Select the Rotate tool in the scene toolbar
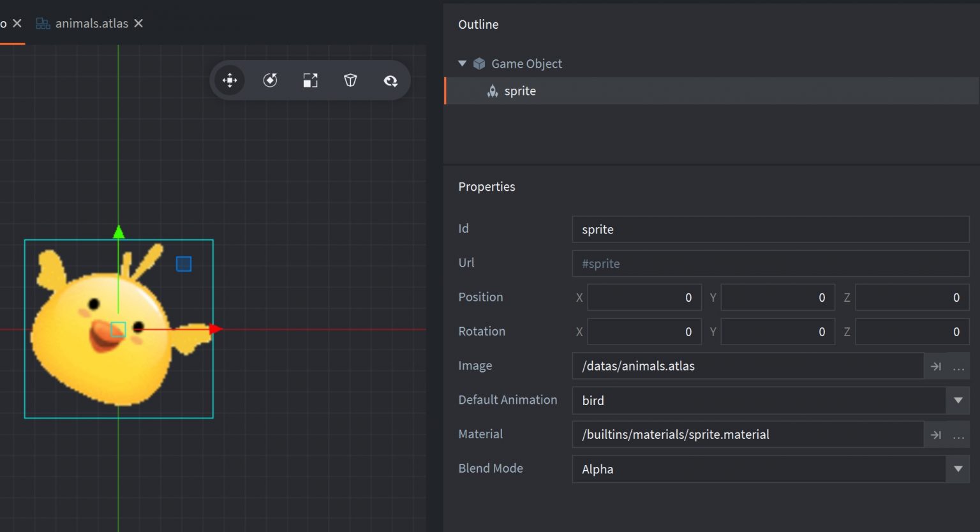 click(270, 80)
